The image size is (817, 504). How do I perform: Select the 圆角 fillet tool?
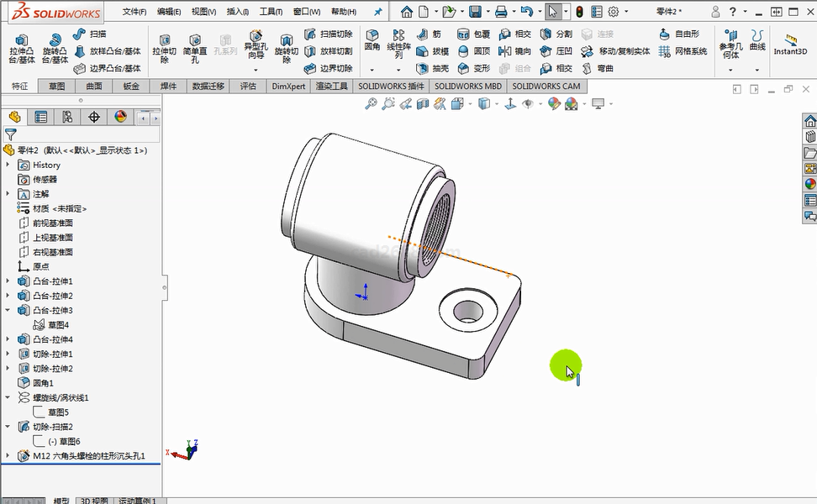click(372, 39)
